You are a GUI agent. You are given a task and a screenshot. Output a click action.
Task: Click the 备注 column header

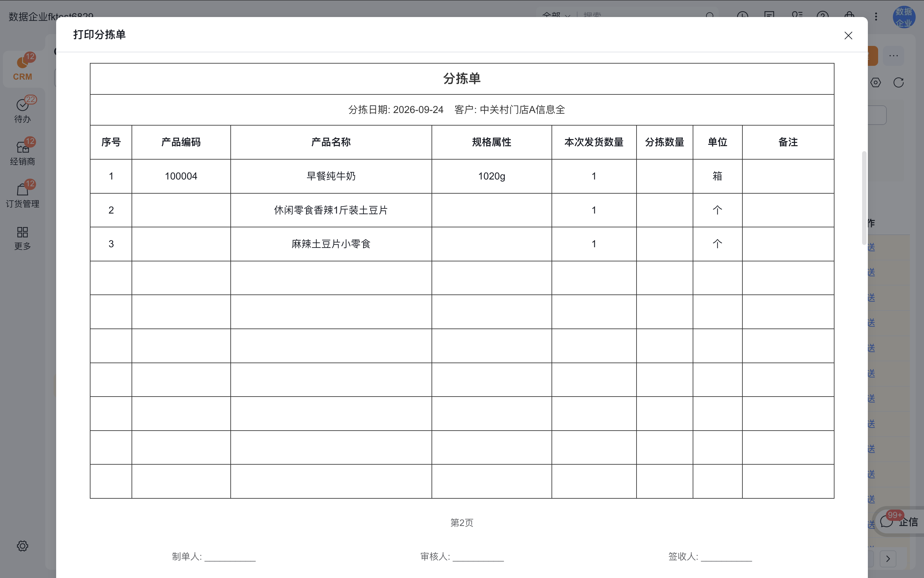(x=788, y=142)
